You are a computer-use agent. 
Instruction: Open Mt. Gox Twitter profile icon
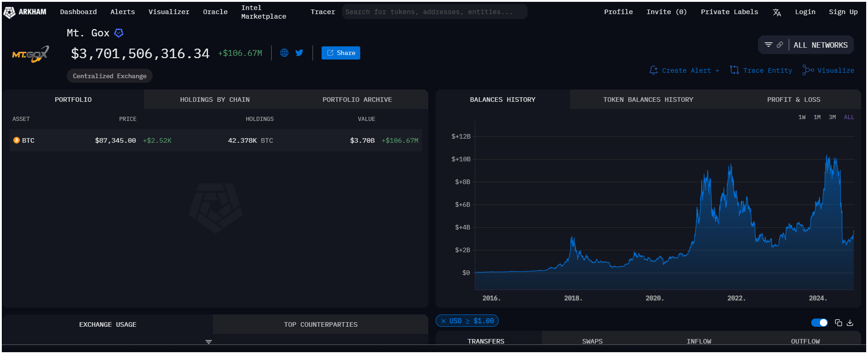tap(299, 53)
